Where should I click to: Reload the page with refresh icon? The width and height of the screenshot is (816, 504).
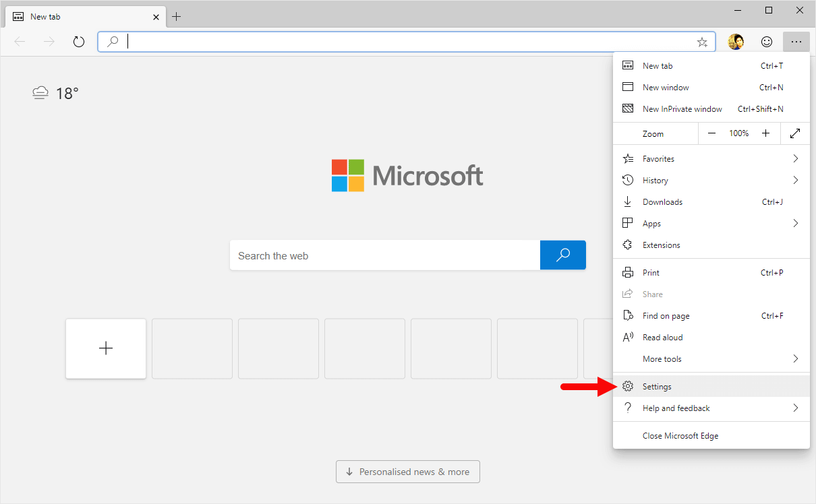[x=79, y=42]
